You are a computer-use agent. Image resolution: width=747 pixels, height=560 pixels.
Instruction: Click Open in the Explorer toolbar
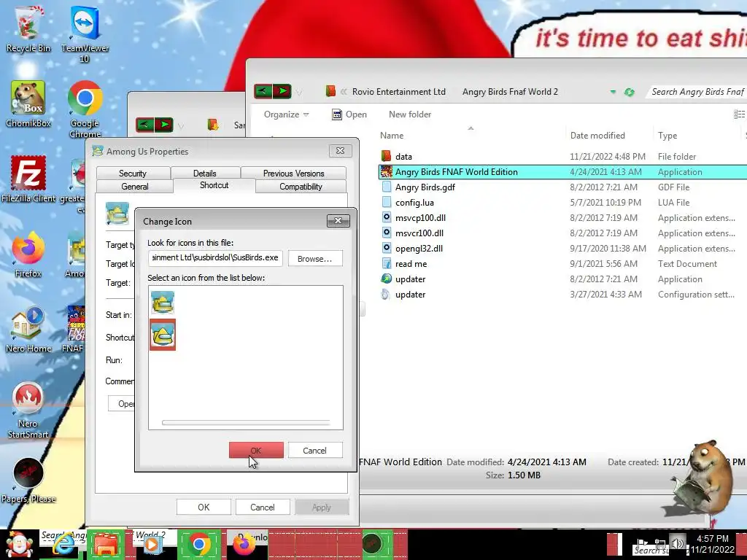(349, 114)
